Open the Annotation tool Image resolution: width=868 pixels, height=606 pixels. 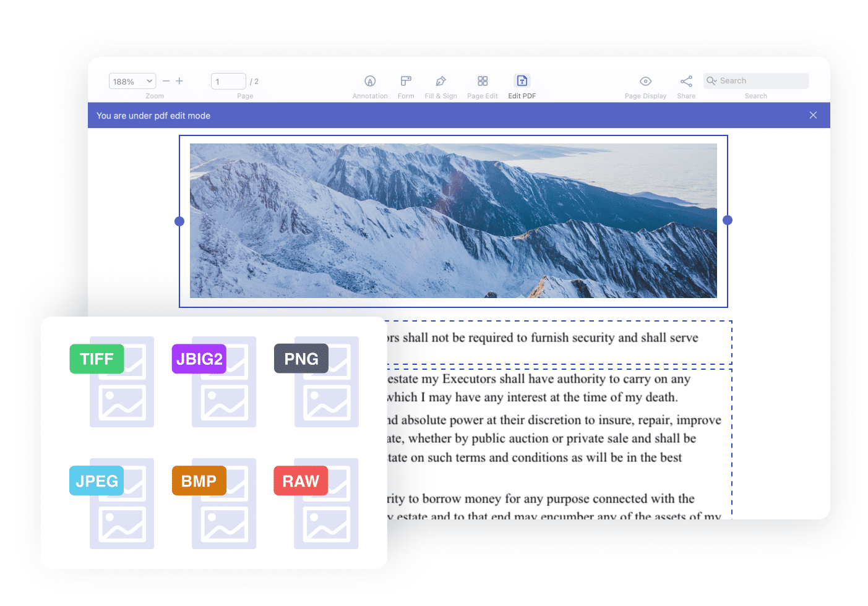pos(370,81)
